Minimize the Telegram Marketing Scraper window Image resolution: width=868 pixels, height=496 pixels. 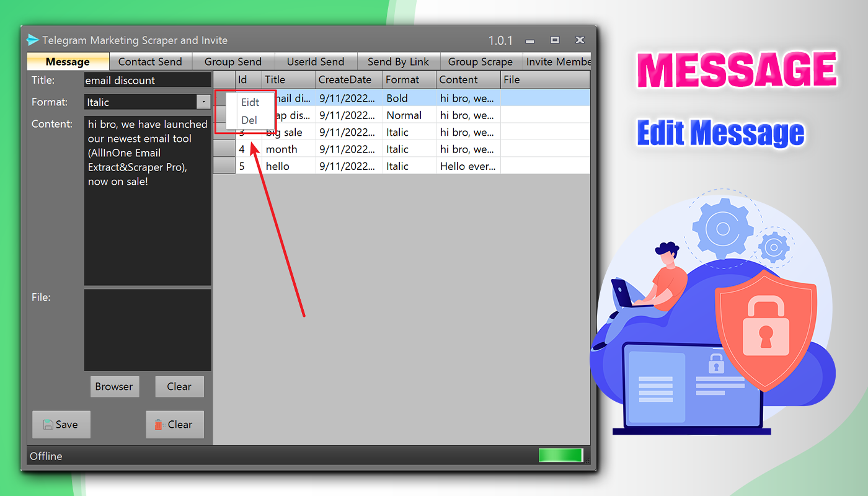[530, 41]
